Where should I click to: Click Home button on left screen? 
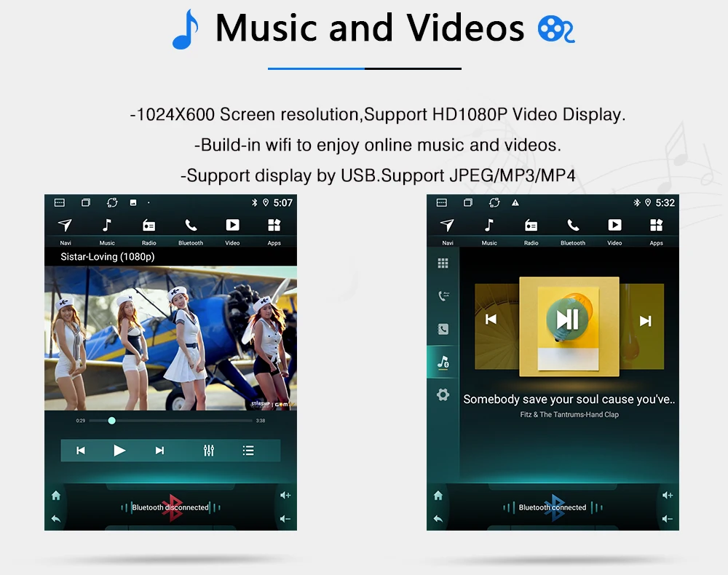click(56, 496)
